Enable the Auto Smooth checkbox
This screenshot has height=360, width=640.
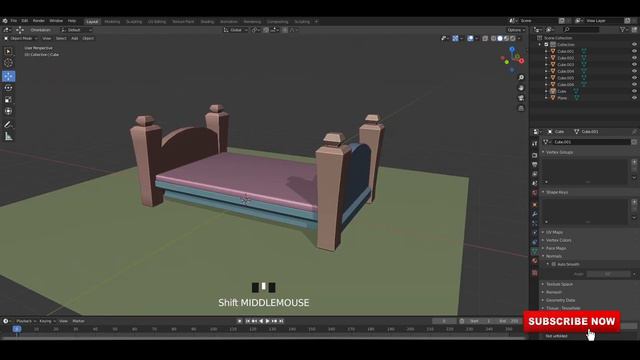tap(554, 264)
